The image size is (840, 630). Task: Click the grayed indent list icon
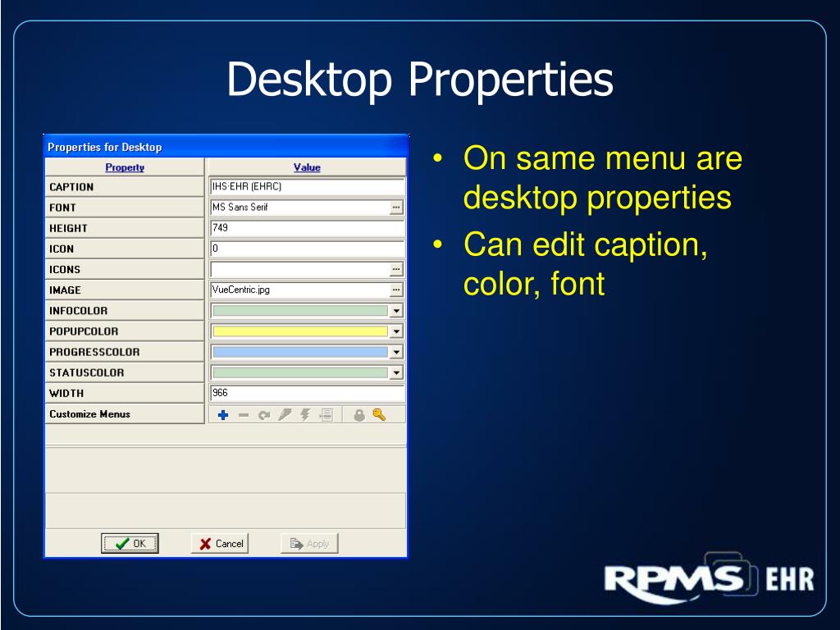pyautogui.click(x=326, y=414)
